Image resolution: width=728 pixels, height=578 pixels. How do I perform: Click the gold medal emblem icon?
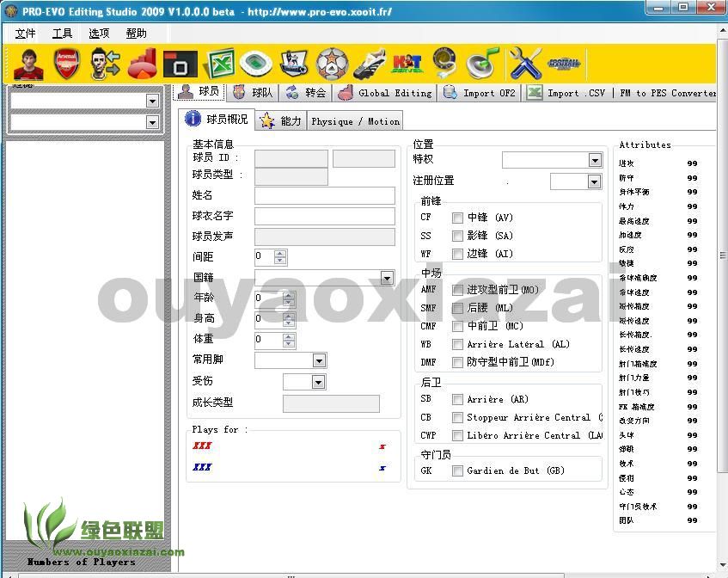click(444, 64)
